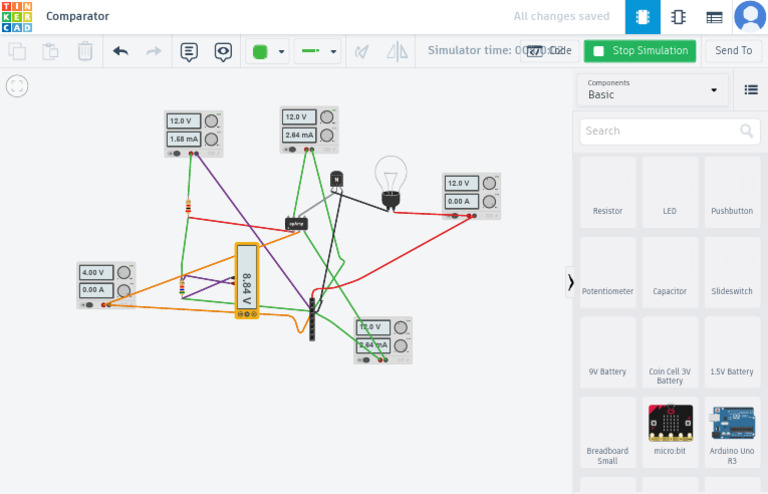Open the Notes tool
The height and width of the screenshot is (494, 768).
189,51
